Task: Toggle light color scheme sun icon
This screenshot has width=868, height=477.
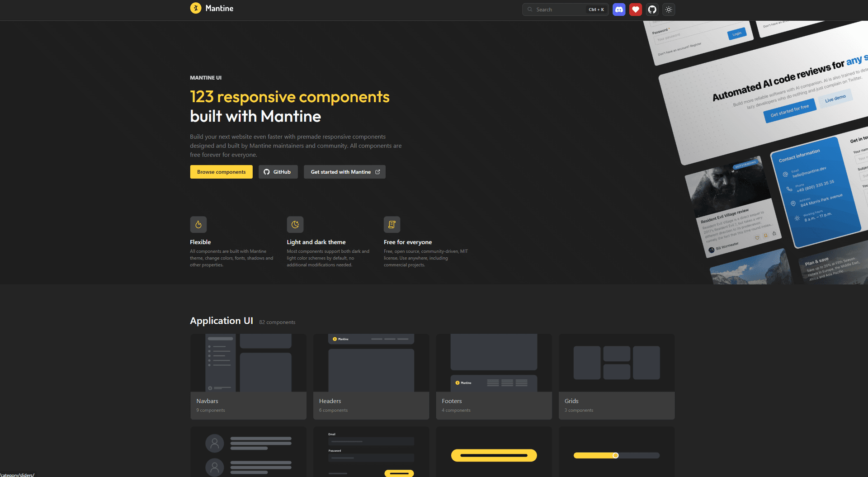Action: [x=669, y=9]
